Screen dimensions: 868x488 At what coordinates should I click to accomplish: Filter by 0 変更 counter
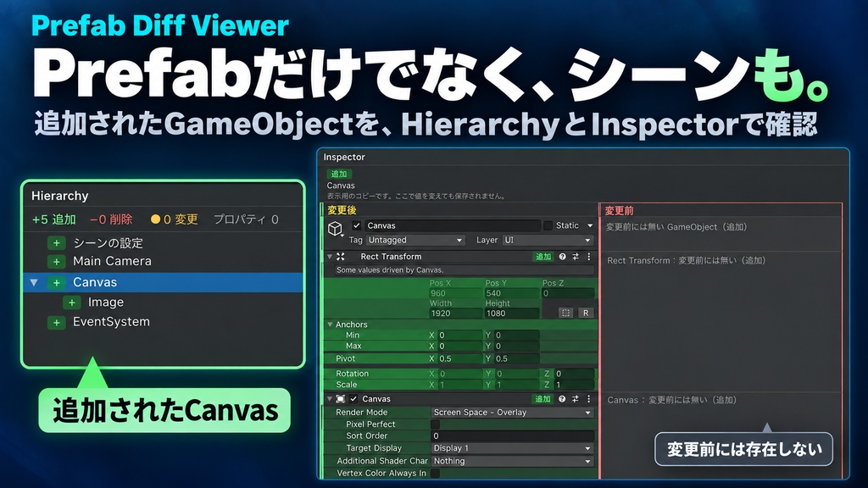[x=175, y=219]
